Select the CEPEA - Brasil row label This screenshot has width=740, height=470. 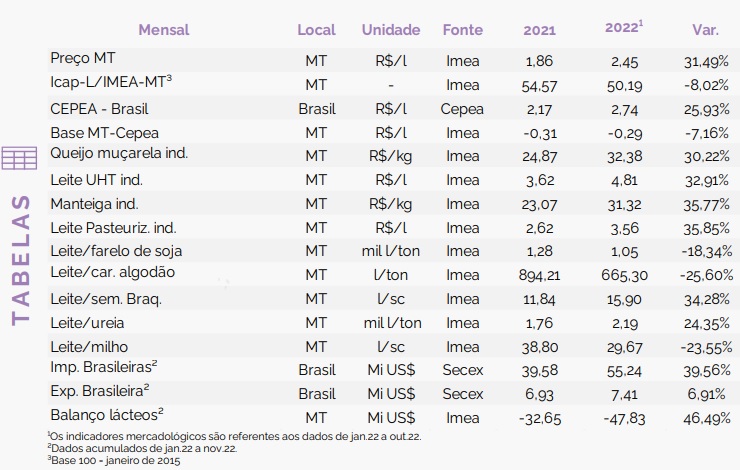99,109
